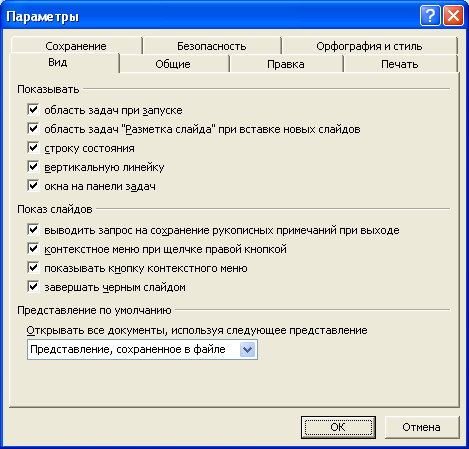
Task: Toggle область задач "Разметка слайда" checkbox
Action: 33,128
